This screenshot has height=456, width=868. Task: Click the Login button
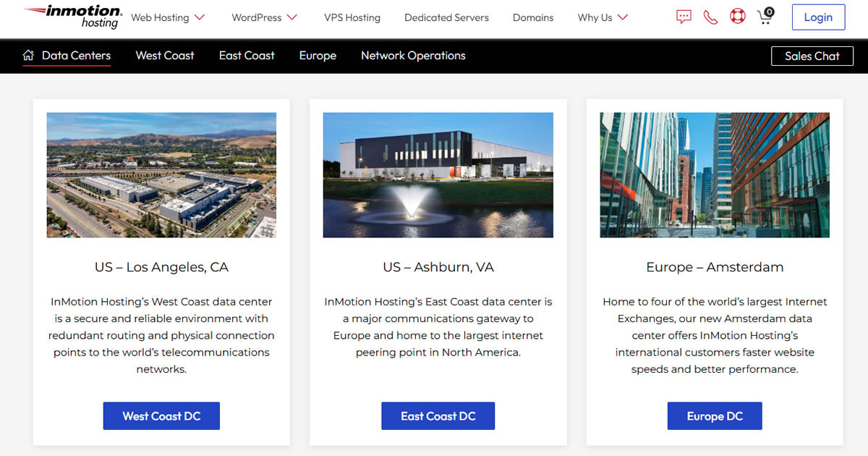pyautogui.click(x=818, y=17)
